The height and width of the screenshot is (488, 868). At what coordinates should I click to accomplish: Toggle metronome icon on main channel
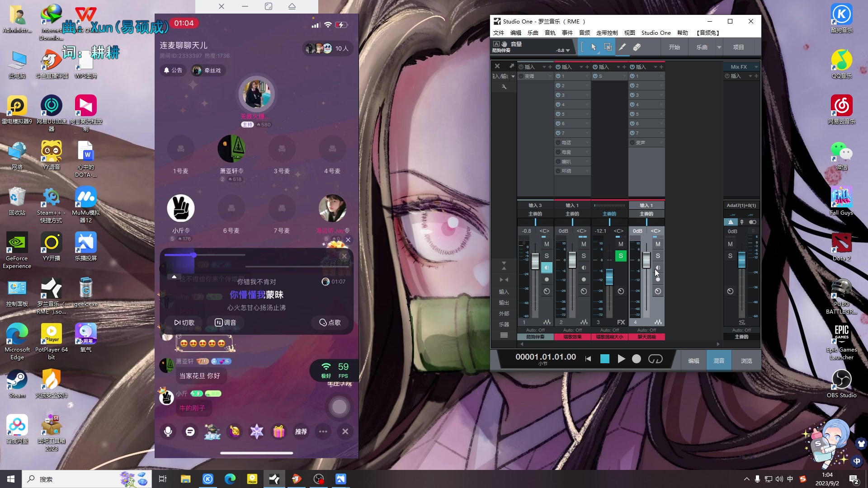tap(731, 222)
